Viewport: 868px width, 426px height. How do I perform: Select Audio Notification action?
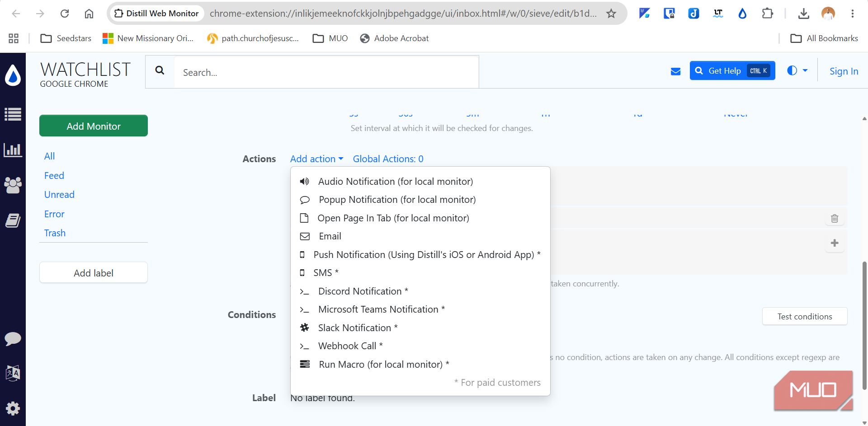[420, 182]
